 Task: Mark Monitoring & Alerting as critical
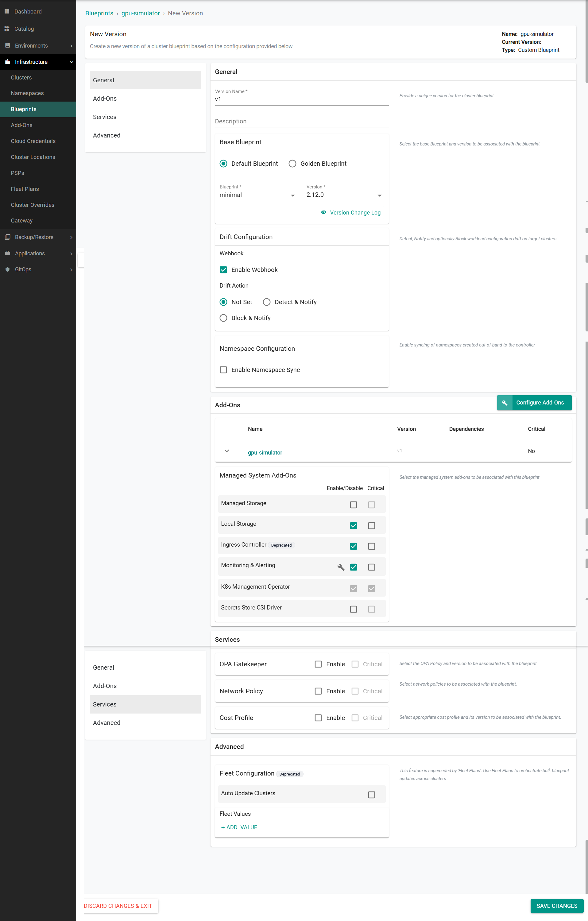[x=371, y=567]
